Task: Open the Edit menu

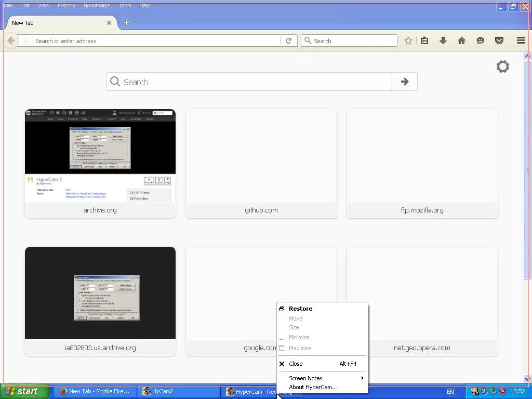Action: [25, 5]
